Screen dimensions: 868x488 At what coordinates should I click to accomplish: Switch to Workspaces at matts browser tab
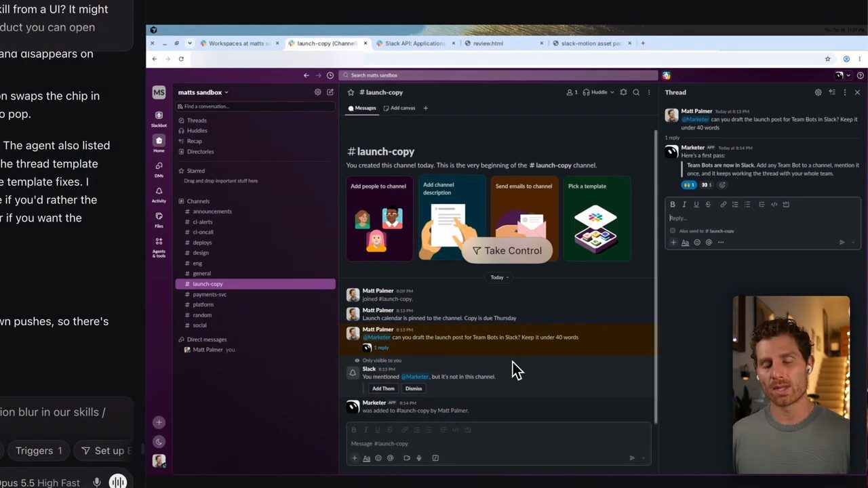pyautogui.click(x=239, y=43)
